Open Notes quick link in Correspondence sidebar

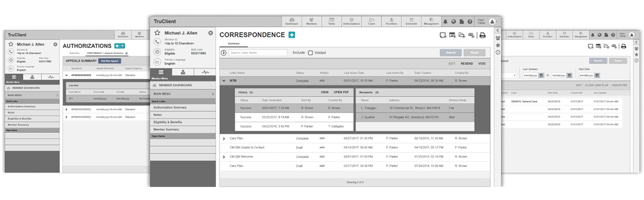click(183, 115)
